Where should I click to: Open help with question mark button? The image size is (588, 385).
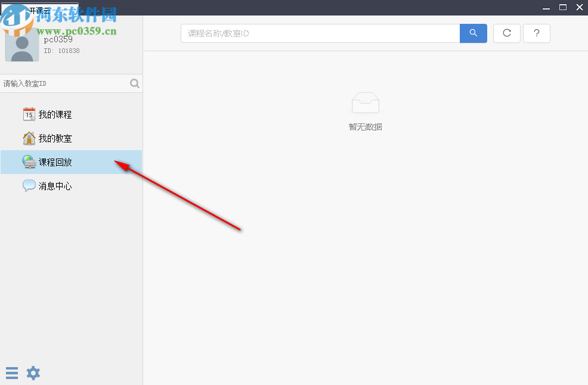537,33
